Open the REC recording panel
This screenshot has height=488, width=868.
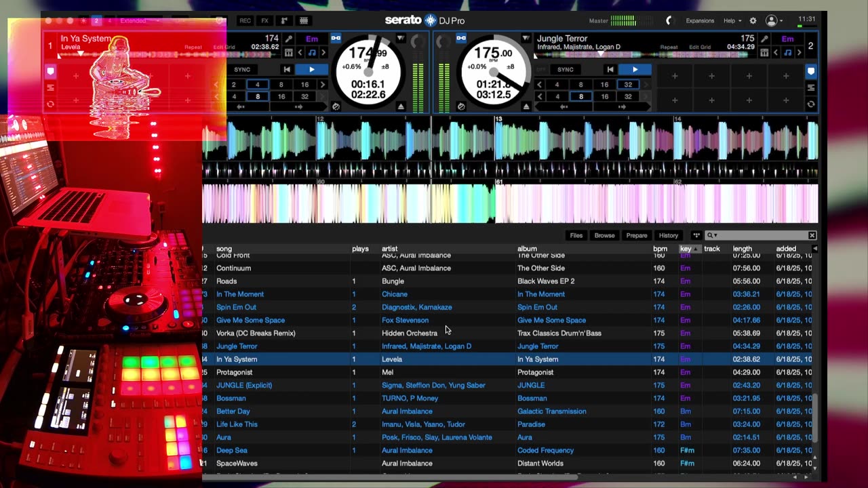pyautogui.click(x=245, y=20)
